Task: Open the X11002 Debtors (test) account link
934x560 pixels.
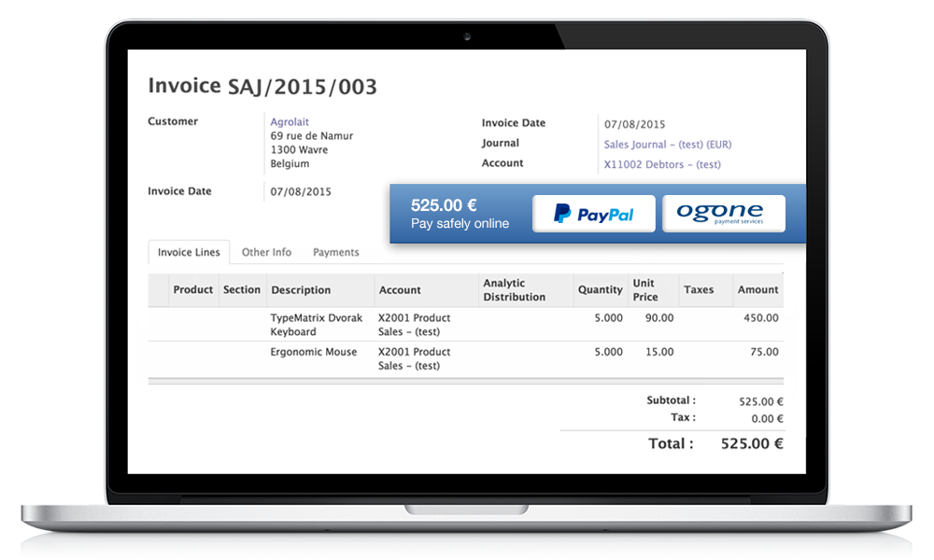Action: click(662, 165)
